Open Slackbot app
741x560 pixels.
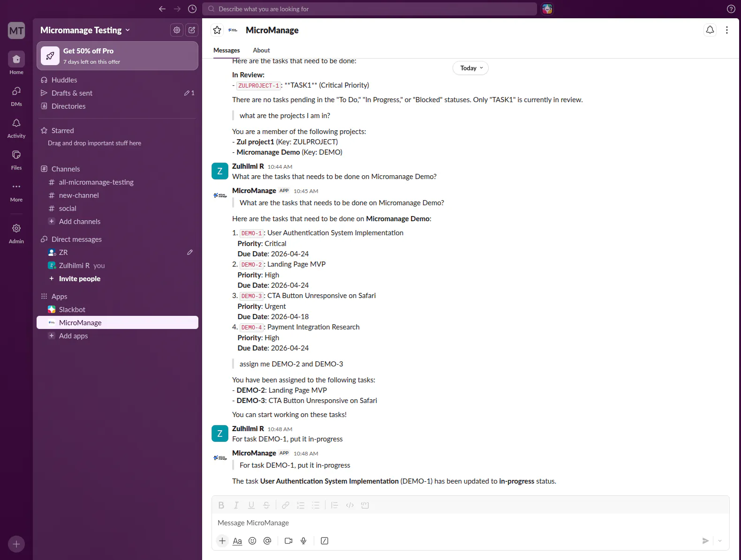tap(117, 309)
